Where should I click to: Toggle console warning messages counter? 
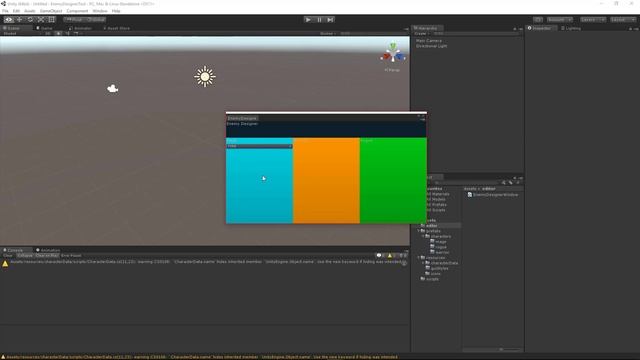click(391, 256)
